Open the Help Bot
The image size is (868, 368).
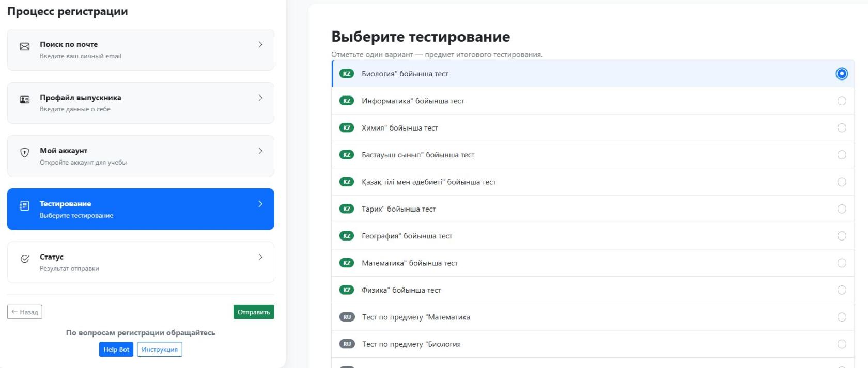point(116,349)
